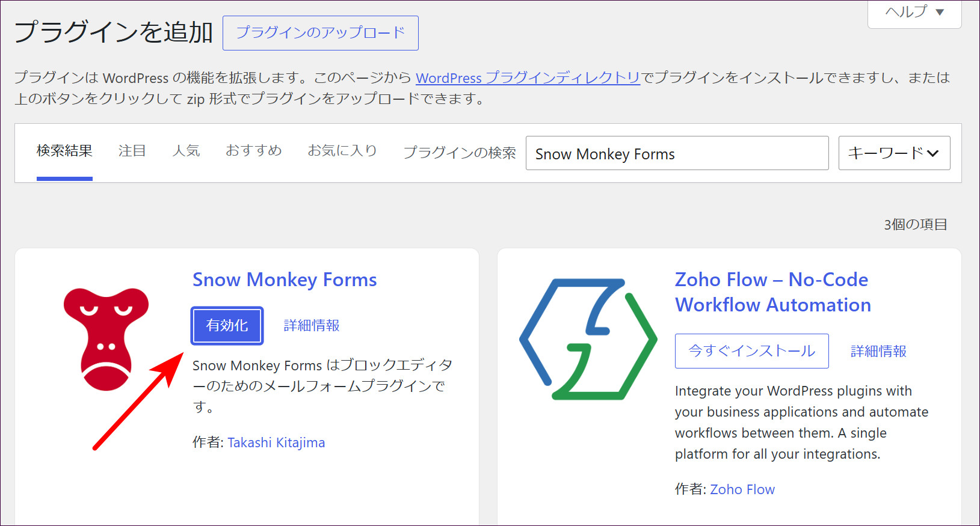Viewport: 980px width, 526px height.
Task: Click the Snow Monkey Forms gorilla icon
Action: point(106,339)
